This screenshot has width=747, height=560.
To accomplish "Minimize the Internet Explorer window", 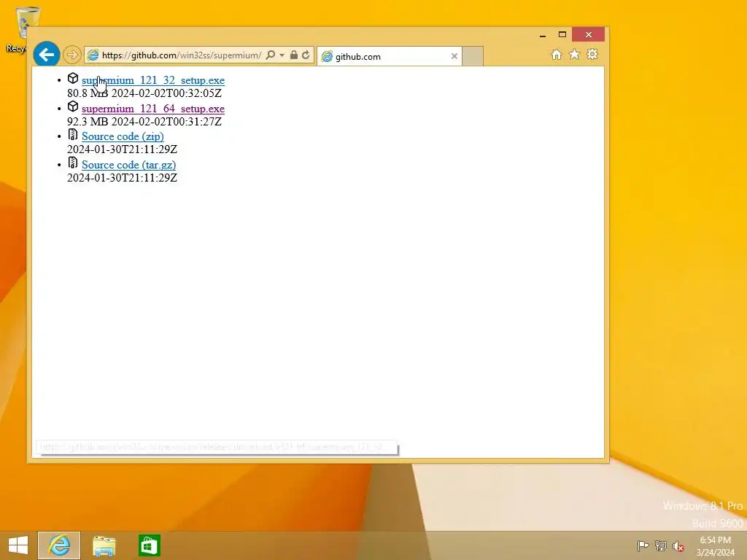I will 543,35.
